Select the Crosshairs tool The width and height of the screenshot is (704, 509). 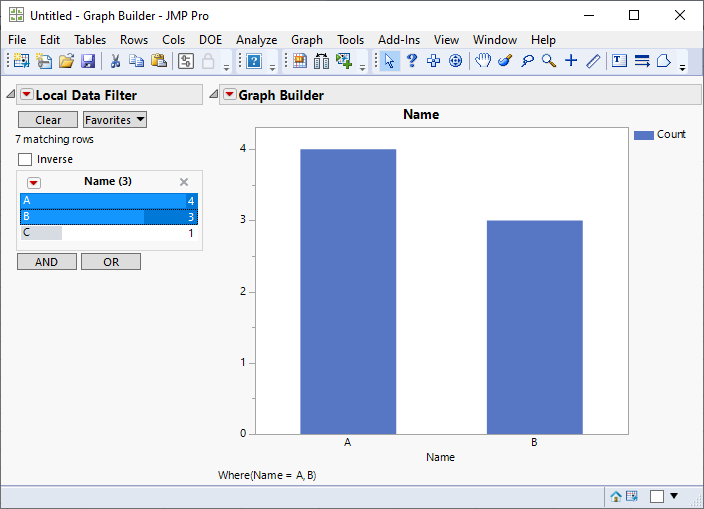(571, 61)
